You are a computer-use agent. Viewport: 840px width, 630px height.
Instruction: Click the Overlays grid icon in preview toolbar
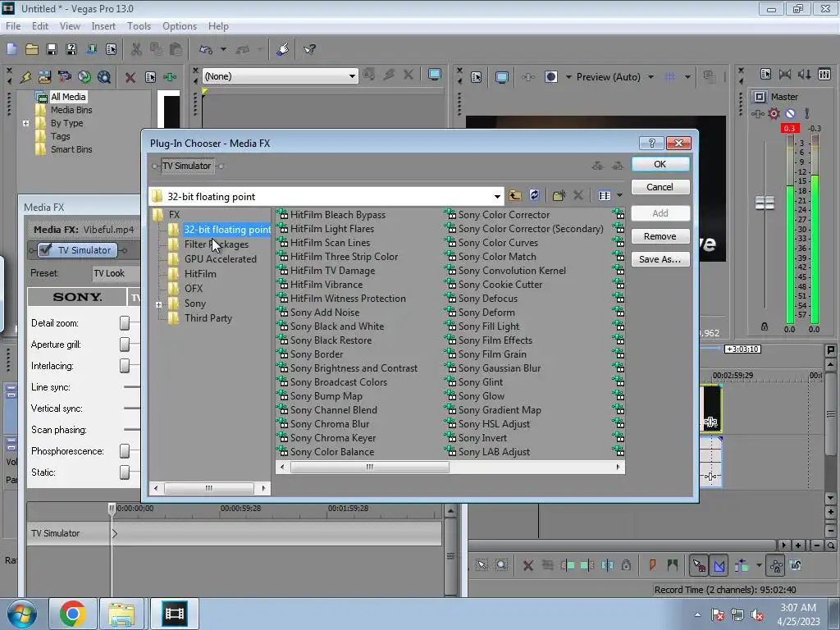coord(669,76)
